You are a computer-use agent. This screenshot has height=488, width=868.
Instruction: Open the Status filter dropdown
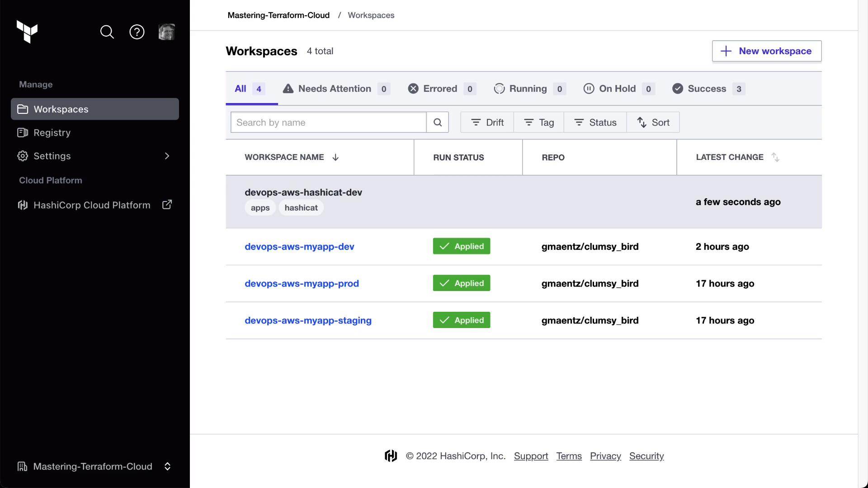pyautogui.click(x=595, y=122)
